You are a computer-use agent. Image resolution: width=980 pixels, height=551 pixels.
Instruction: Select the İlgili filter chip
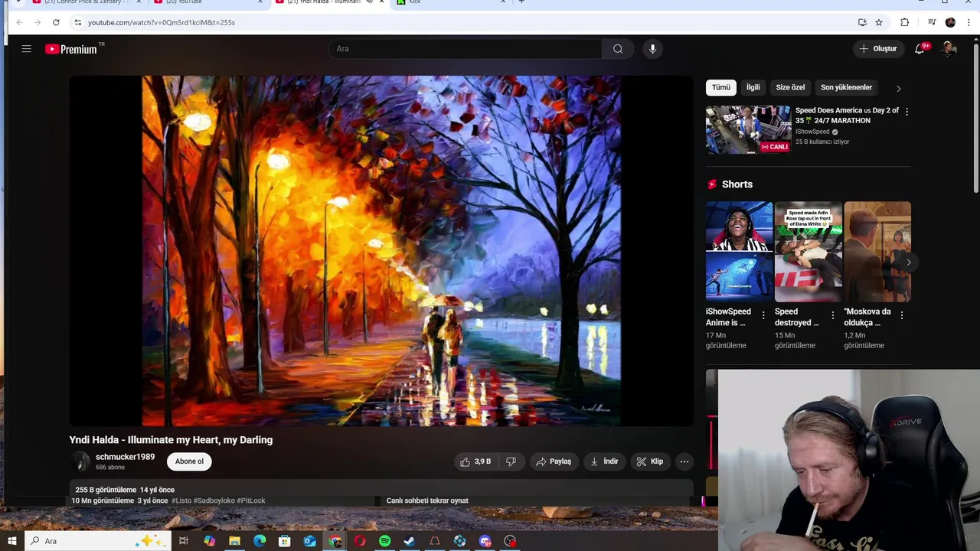click(x=753, y=87)
